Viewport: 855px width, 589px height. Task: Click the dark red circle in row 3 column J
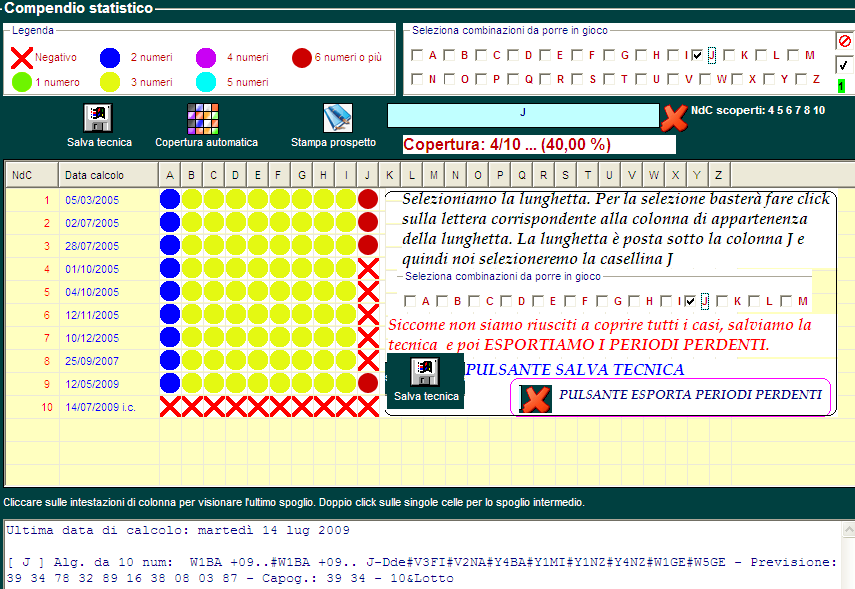click(368, 245)
